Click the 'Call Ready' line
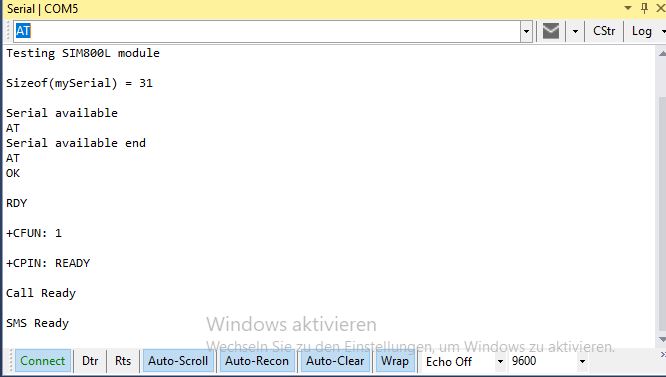This screenshot has width=666, height=377. [x=41, y=293]
